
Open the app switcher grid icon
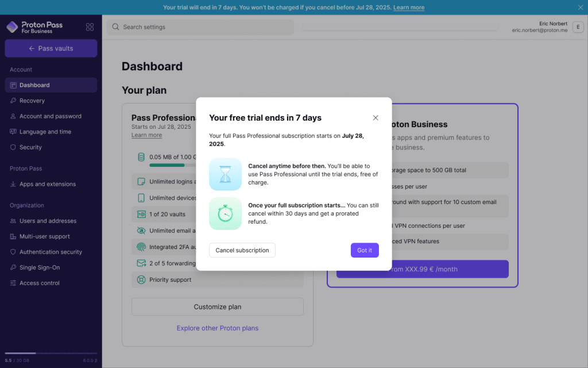[x=90, y=26]
